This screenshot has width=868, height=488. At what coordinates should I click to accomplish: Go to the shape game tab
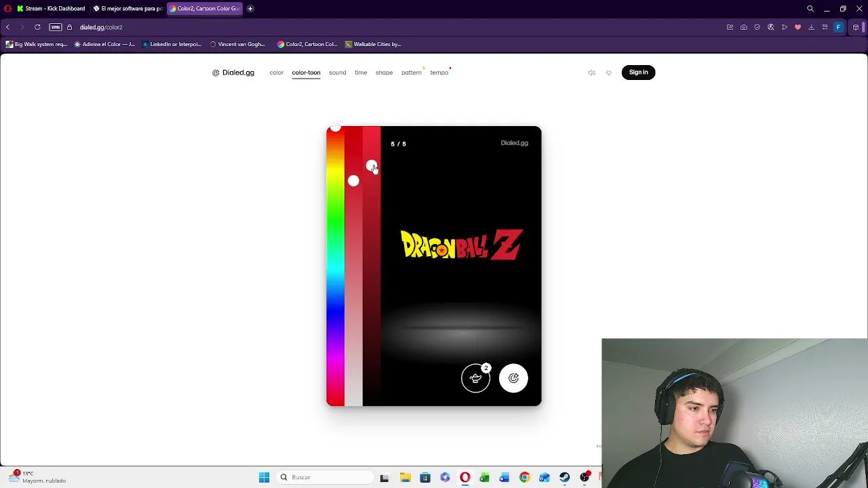tap(384, 73)
